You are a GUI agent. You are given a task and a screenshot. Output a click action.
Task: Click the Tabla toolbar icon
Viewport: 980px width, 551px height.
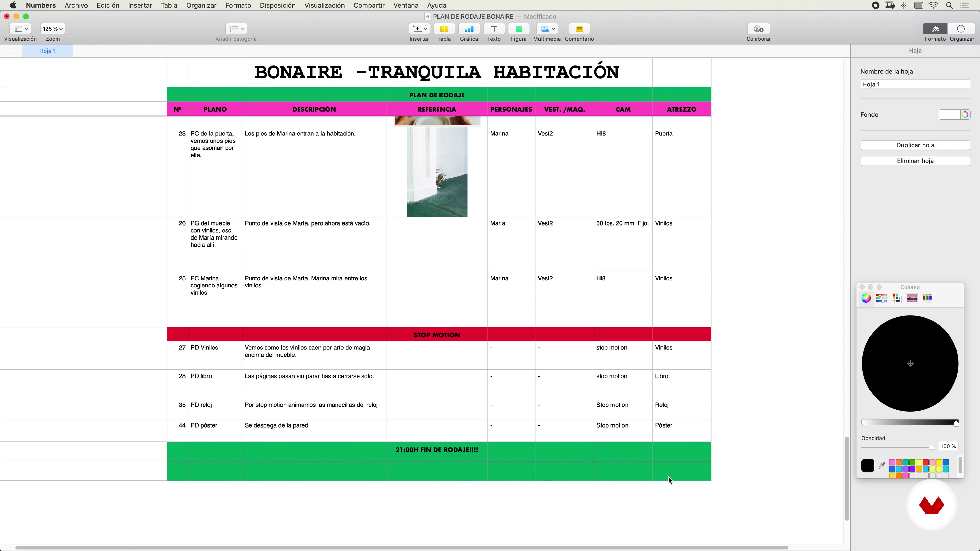point(444,29)
